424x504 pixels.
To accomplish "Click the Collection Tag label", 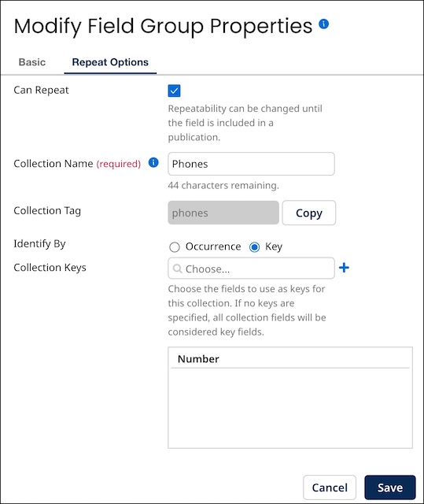I will [47, 211].
